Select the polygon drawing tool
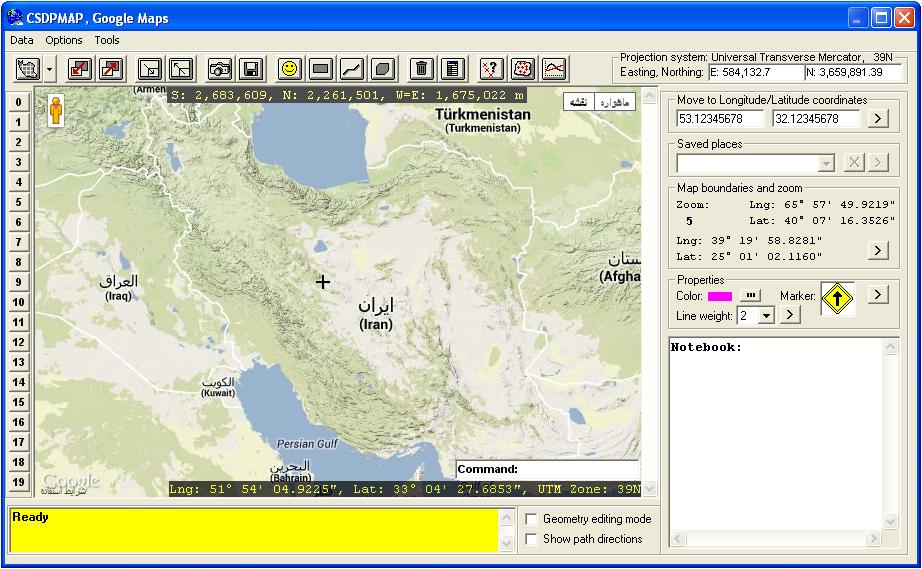 [383, 69]
